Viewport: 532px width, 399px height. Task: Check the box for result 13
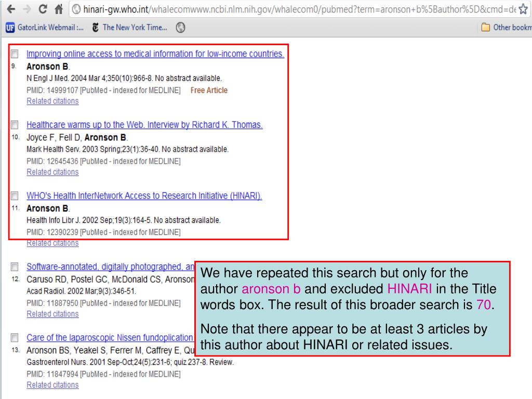(x=15, y=338)
